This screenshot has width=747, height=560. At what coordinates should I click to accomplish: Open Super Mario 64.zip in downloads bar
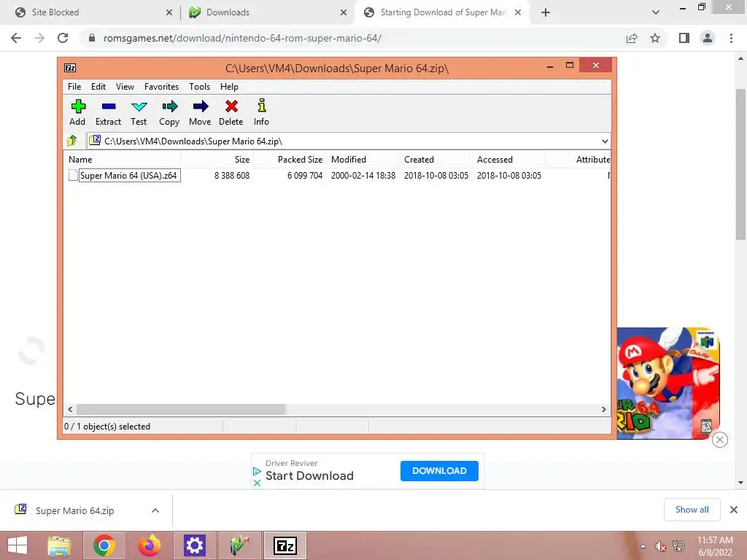pyautogui.click(x=75, y=510)
